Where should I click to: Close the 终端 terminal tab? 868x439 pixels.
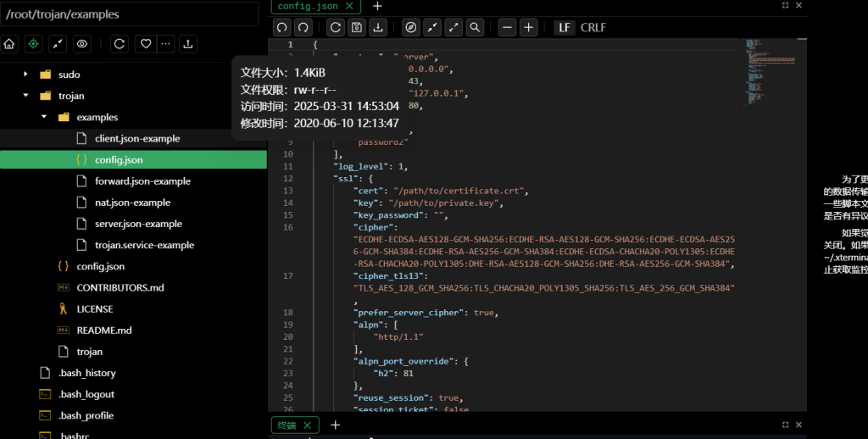(307, 425)
